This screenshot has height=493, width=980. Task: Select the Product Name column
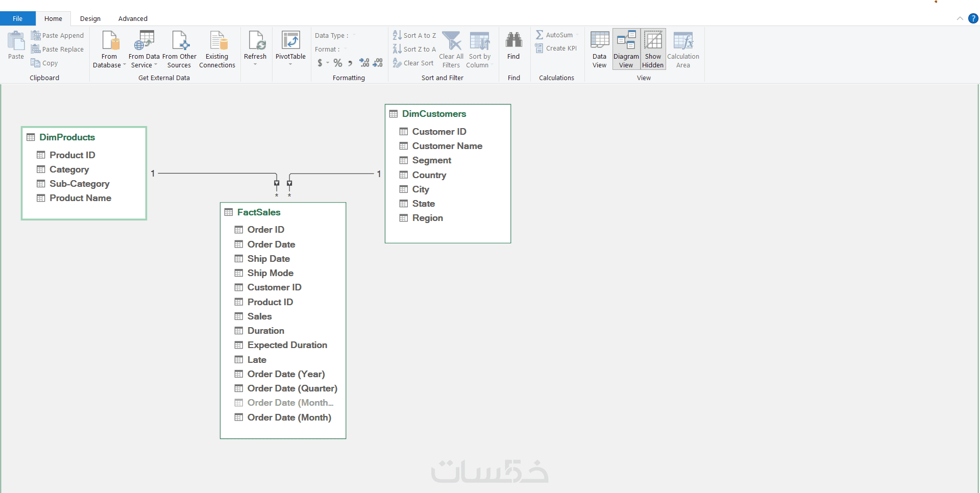coord(80,198)
